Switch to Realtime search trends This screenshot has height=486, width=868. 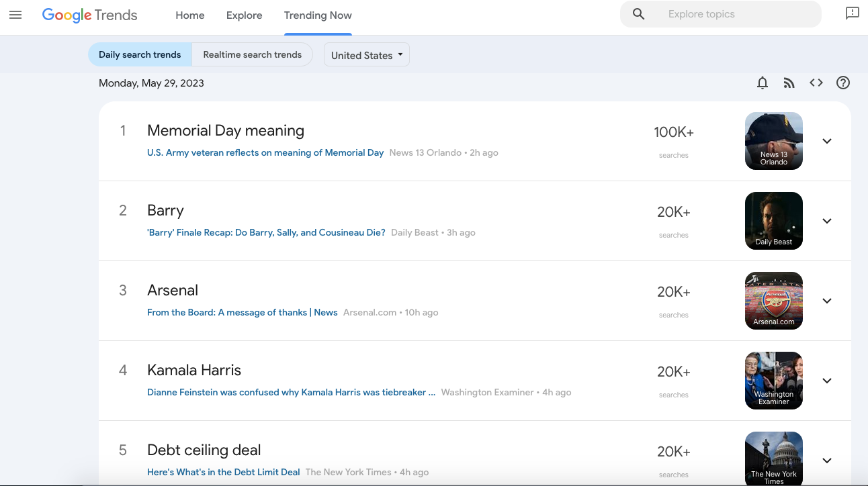253,54
